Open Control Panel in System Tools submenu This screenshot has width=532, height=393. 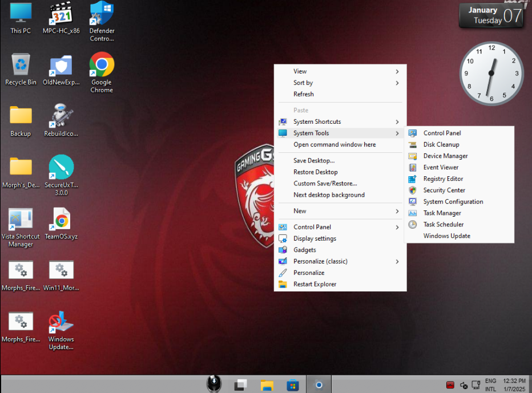coord(459,133)
